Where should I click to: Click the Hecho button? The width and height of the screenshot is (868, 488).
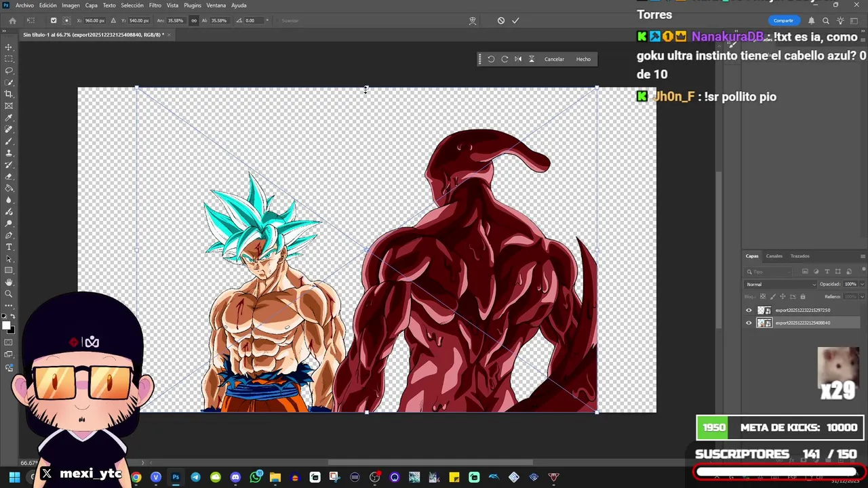tap(583, 59)
